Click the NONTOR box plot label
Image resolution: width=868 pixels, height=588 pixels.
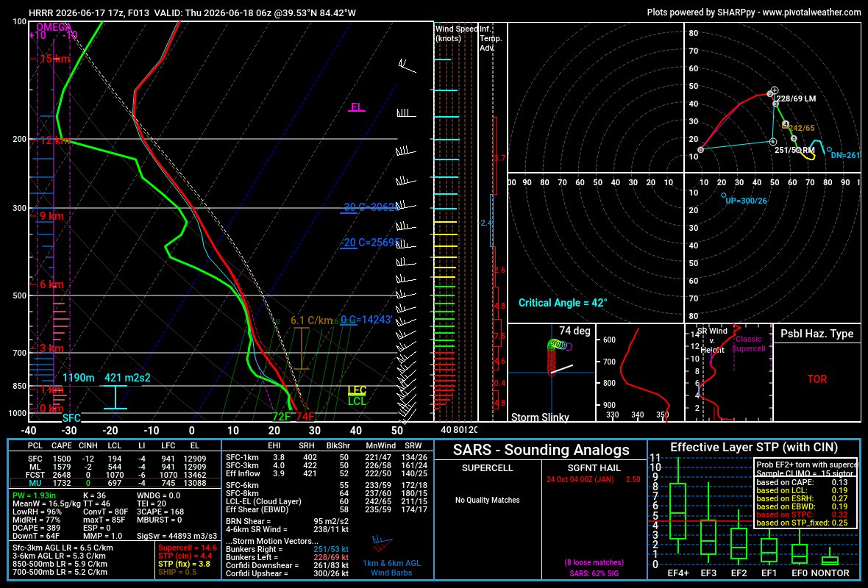[x=830, y=573]
